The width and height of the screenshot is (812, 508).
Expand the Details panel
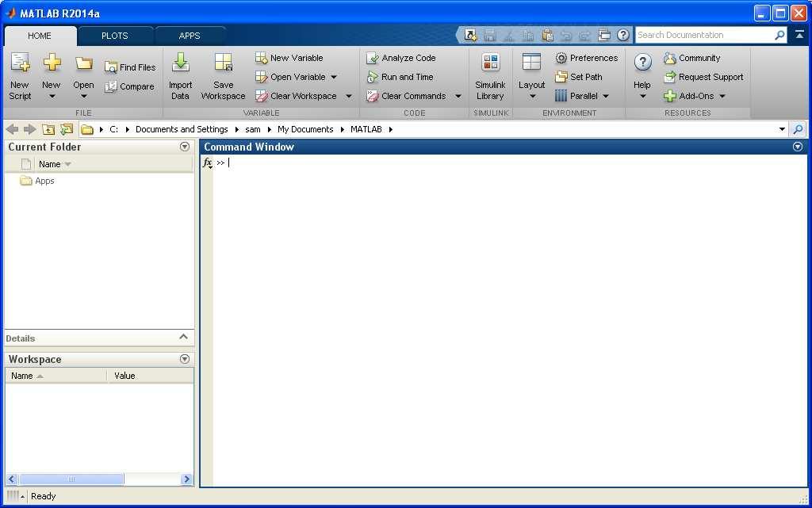pyautogui.click(x=183, y=337)
